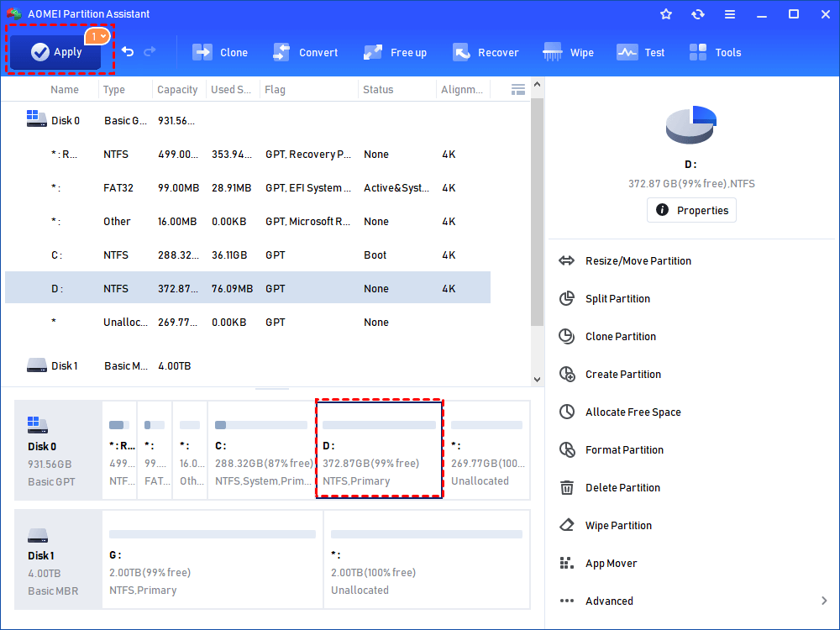Screen dimensions: 840x630
Task: Select the Disk 0 row in list
Action: coord(248,120)
